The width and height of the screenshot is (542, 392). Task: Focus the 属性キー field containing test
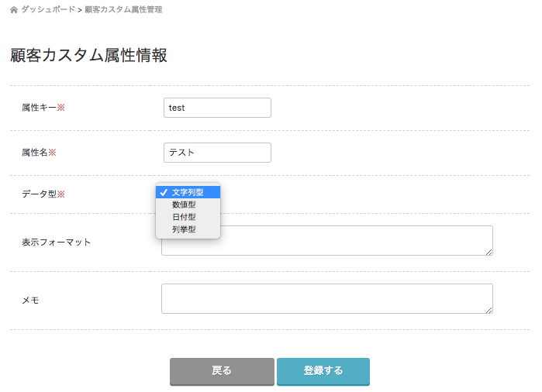pos(217,108)
